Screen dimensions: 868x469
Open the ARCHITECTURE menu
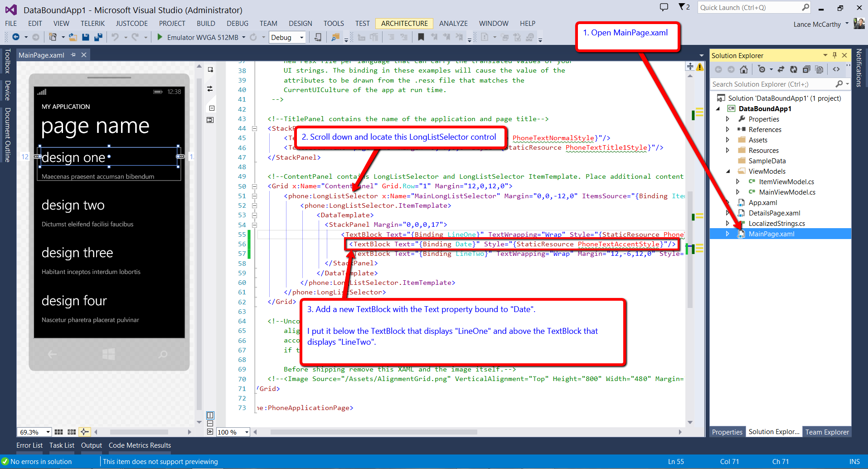click(x=404, y=24)
